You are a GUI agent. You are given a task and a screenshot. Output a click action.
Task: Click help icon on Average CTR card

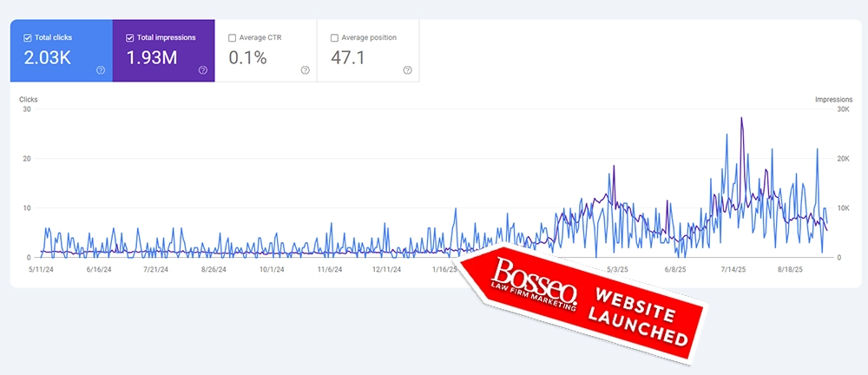click(x=305, y=70)
